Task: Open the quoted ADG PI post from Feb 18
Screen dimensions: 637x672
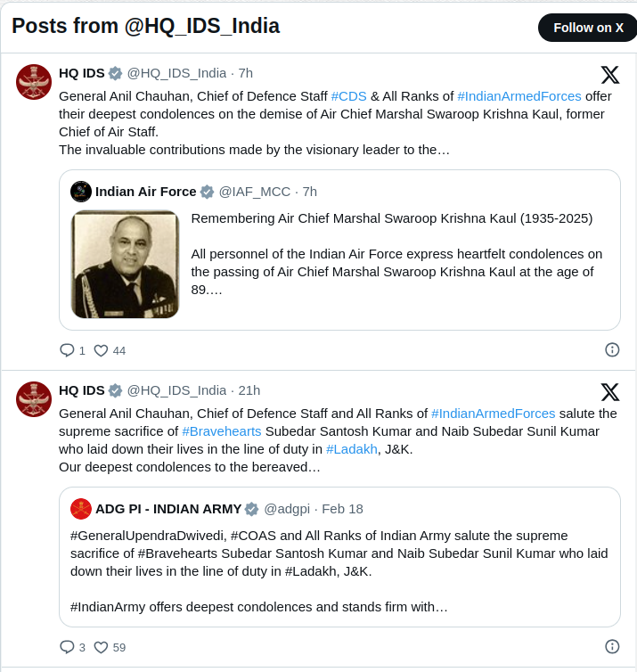Action: click(x=339, y=557)
